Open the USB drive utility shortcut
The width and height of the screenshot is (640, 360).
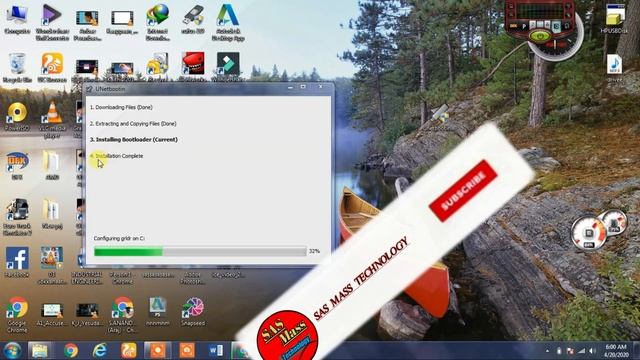193,19
